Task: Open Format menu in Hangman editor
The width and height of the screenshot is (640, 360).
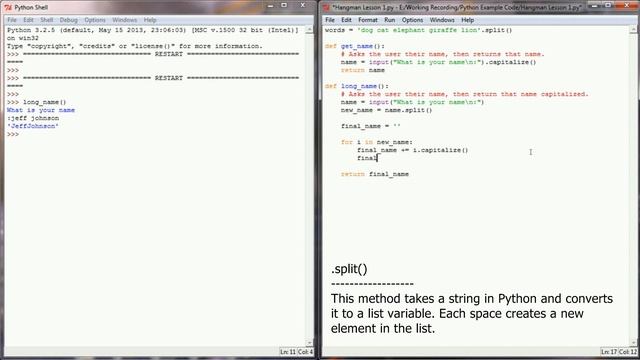Action: [368, 20]
